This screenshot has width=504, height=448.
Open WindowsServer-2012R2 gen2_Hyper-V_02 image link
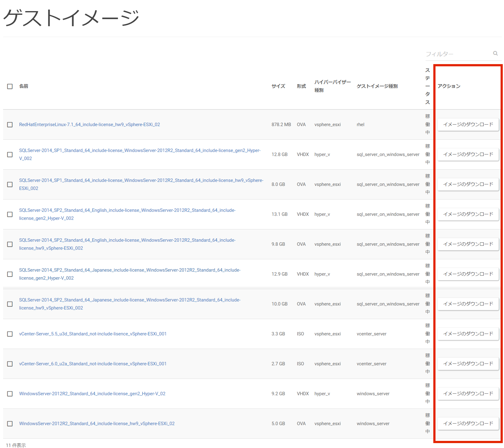tap(92, 394)
